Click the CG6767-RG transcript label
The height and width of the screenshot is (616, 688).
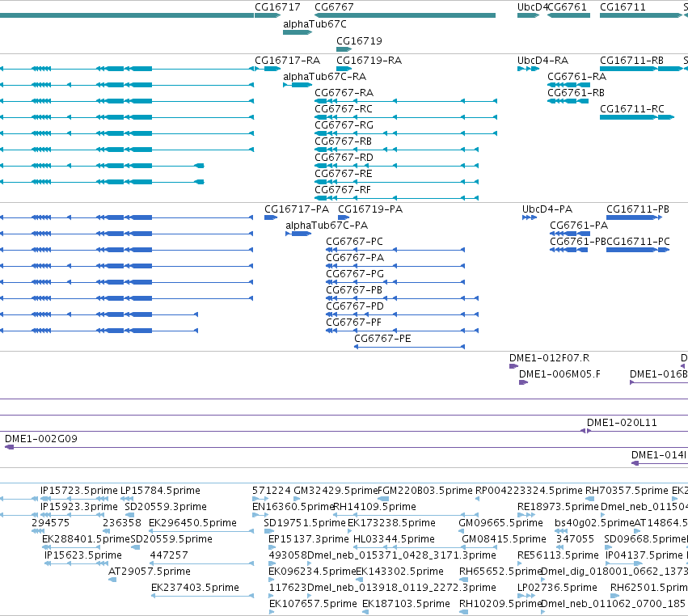pyautogui.click(x=344, y=125)
